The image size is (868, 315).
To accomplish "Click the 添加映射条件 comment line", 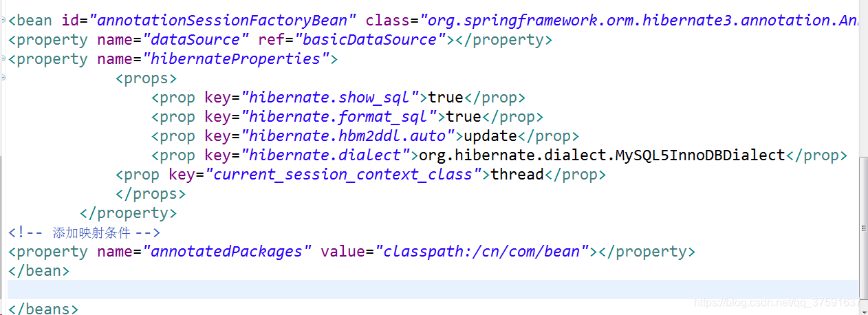I will point(84,232).
